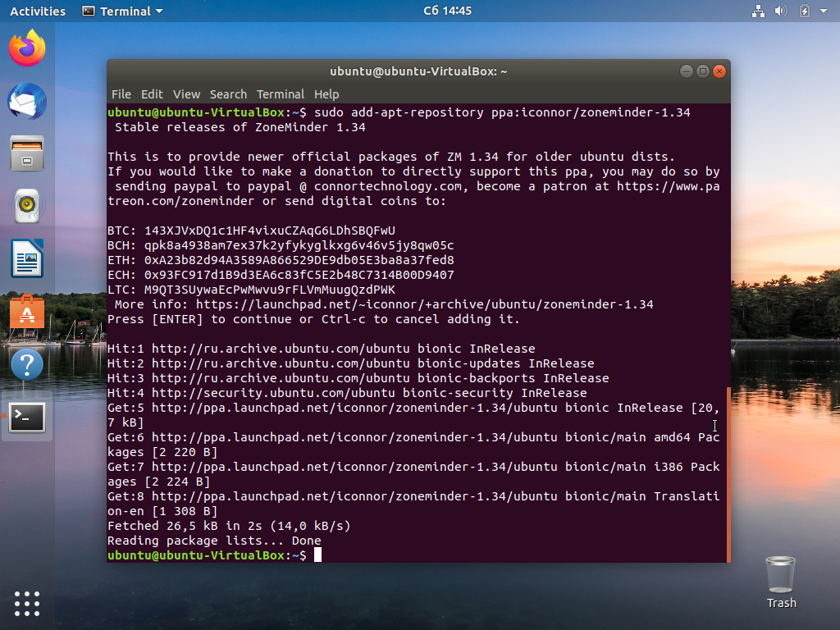Click the Terminal icon in dock
The height and width of the screenshot is (630, 840).
click(27, 417)
